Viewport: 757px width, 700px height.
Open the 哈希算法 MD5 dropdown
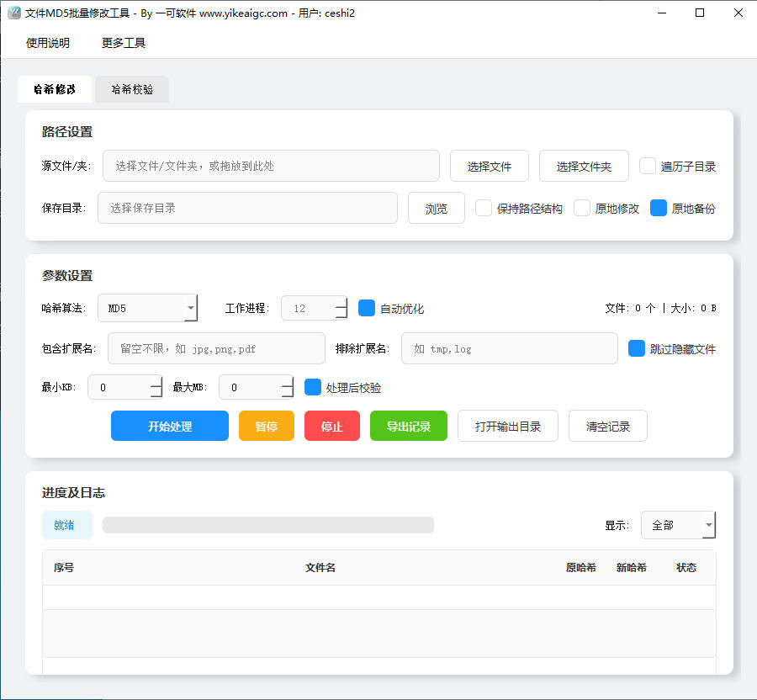pos(148,308)
